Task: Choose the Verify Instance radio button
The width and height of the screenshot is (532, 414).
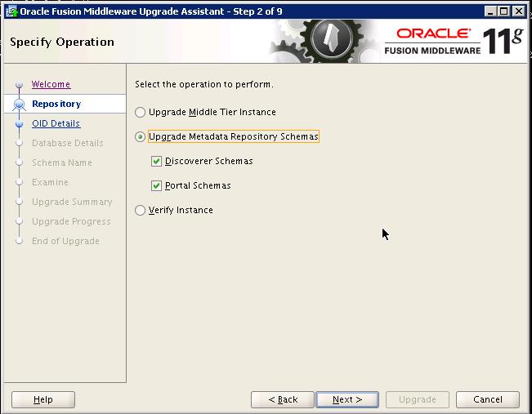Action: tap(140, 210)
